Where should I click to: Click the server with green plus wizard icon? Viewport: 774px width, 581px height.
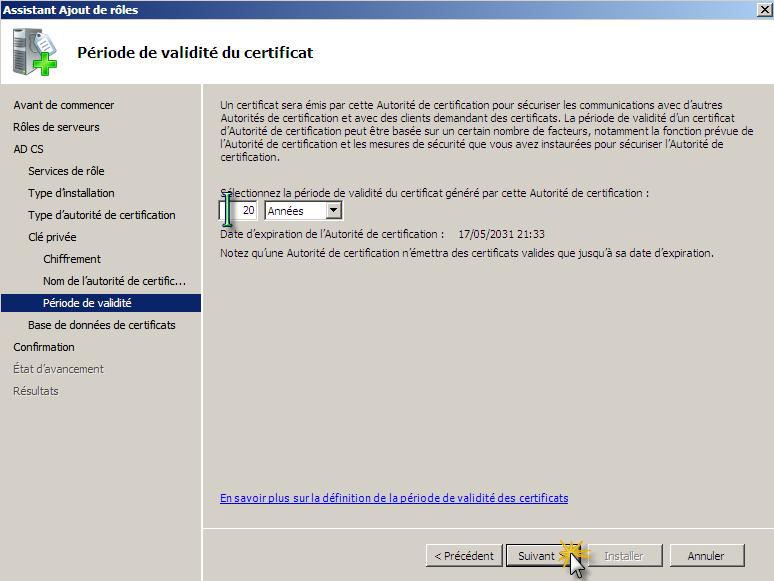pyautogui.click(x=35, y=52)
